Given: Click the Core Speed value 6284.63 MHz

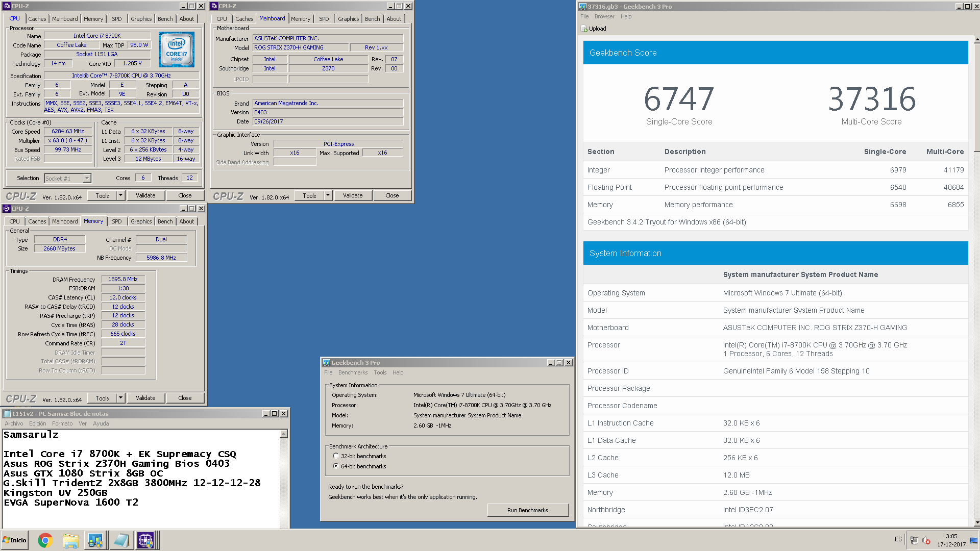Looking at the screenshot, I should click(x=68, y=131).
